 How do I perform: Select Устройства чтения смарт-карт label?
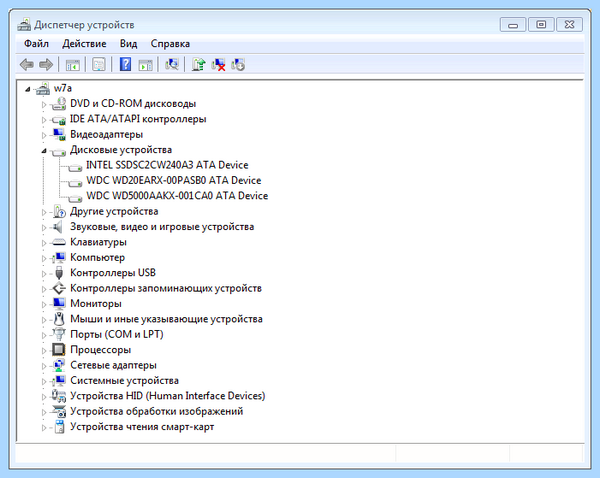click(142, 427)
